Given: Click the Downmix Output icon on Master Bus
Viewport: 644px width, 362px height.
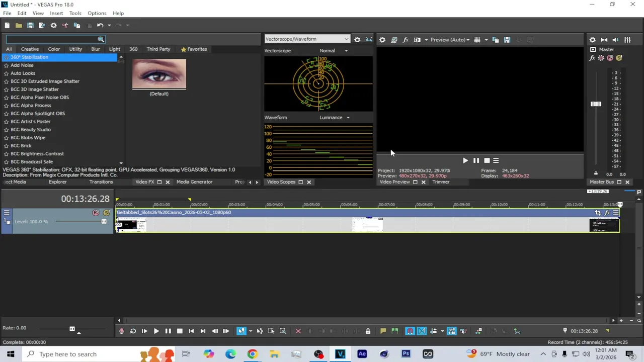Looking at the screenshot, I should point(604,40).
